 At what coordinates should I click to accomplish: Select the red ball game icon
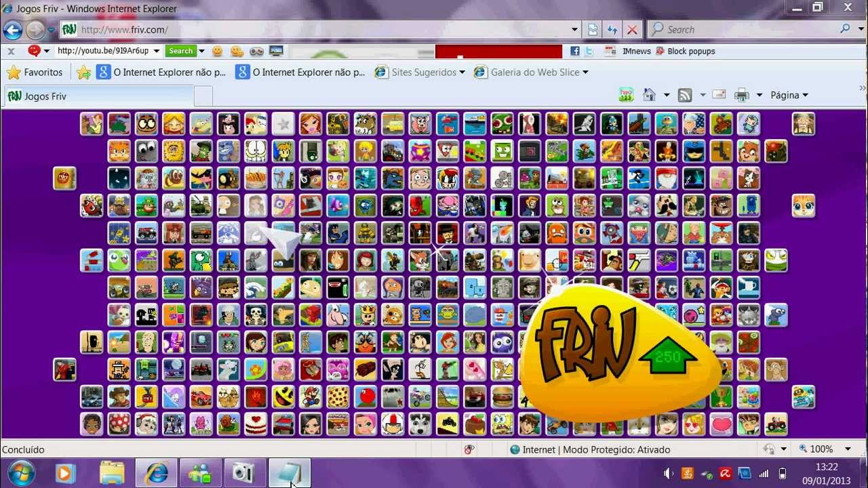pos(366,396)
